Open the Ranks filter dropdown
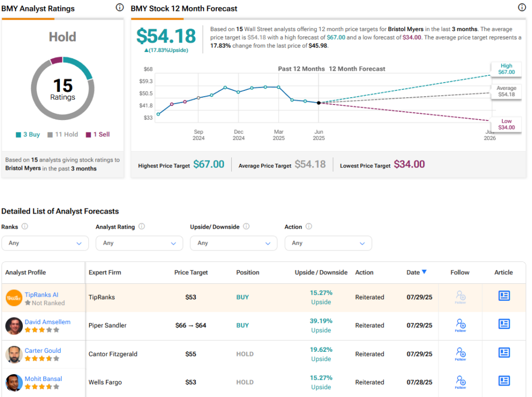Image resolution: width=532 pixels, height=397 pixels. (45, 243)
